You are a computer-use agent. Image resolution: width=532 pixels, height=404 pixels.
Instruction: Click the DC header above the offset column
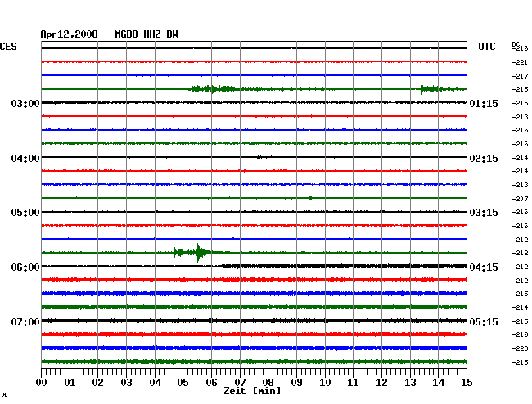(516, 44)
